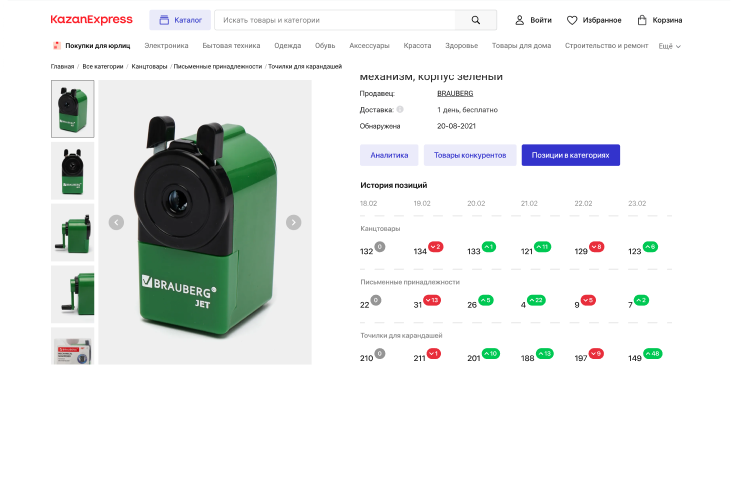Click the 23.02 date column
The width and height of the screenshot is (738, 480).
(x=637, y=203)
